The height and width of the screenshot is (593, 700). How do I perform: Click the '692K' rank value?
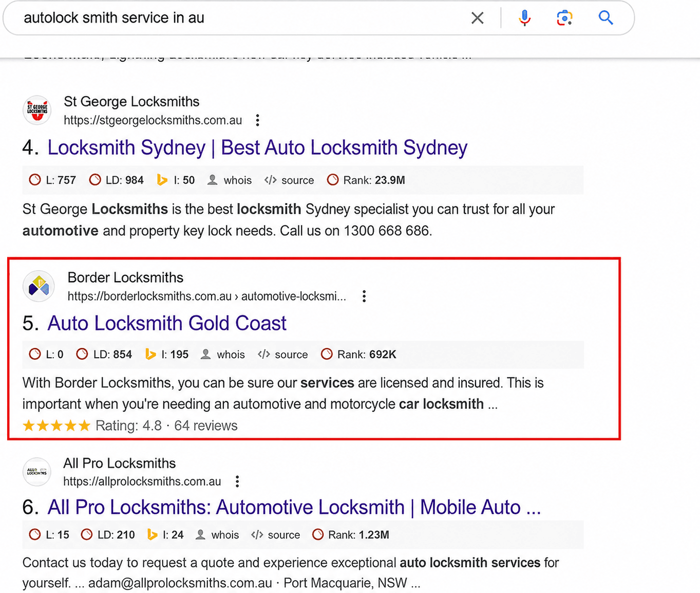tap(383, 355)
